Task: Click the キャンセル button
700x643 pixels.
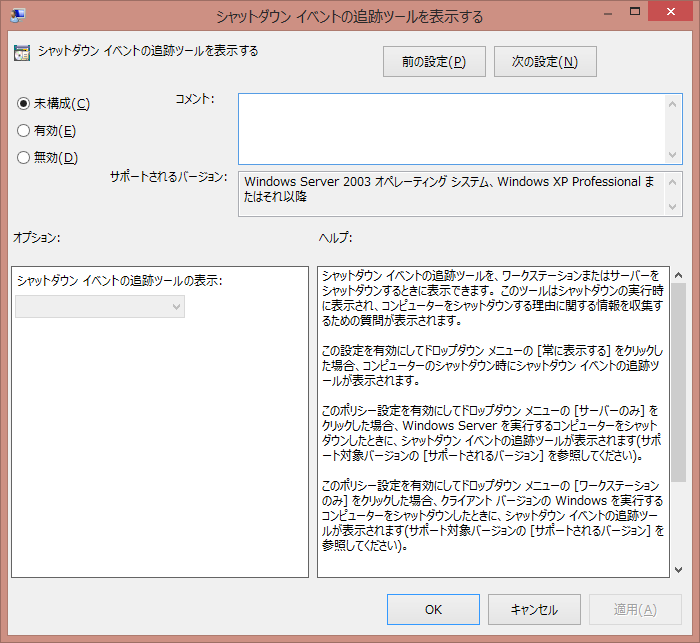Action: click(x=534, y=610)
